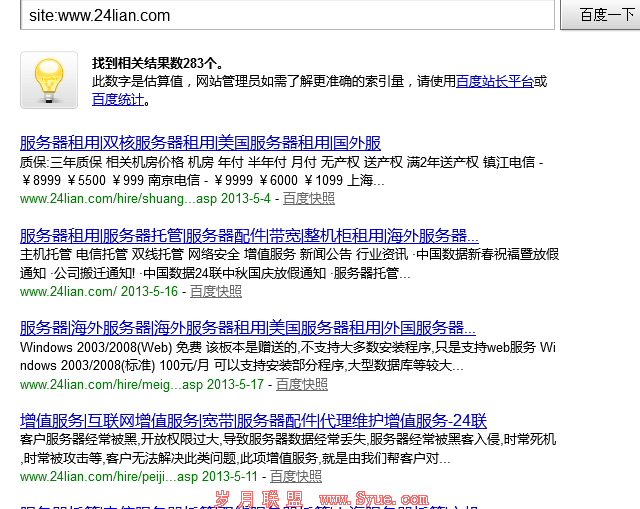Click the www.24lian.com/ 2013-5-16 green URL

pyautogui.click(x=98, y=292)
